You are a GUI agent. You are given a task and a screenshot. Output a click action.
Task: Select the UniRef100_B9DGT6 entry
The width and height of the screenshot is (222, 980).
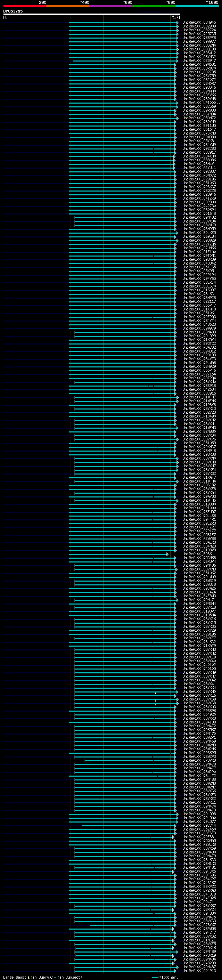coord(199,88)
